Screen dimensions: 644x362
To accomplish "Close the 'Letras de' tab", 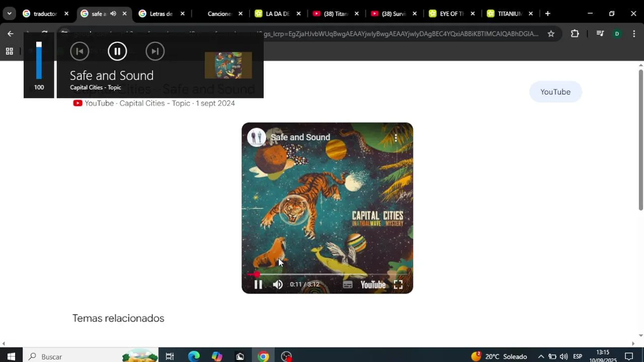I will tap(183, 14).
